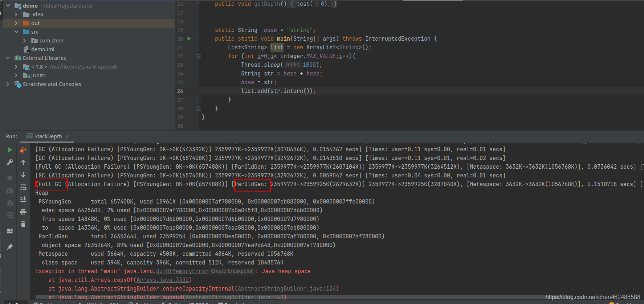Open run configuration via the wrench icon
644x304 pixels.
(10, 162)
